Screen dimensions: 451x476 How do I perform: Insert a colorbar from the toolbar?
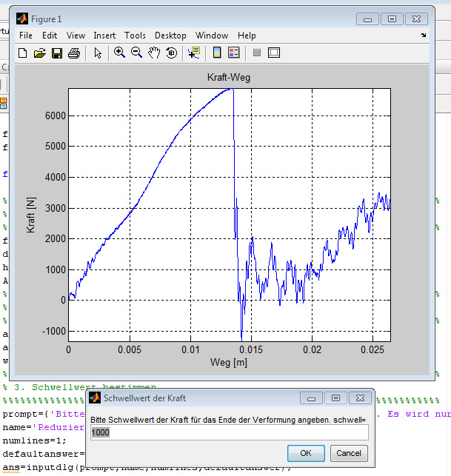(217, 53)
